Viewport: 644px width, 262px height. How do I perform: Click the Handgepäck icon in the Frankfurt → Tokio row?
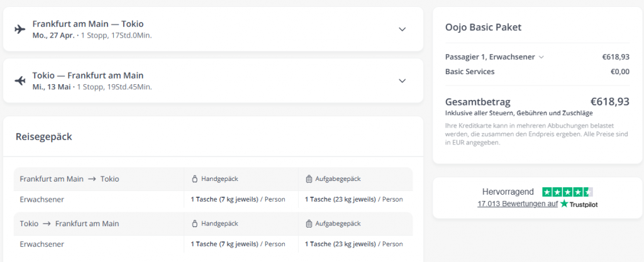pyautogui.click(x=195, y=179)
